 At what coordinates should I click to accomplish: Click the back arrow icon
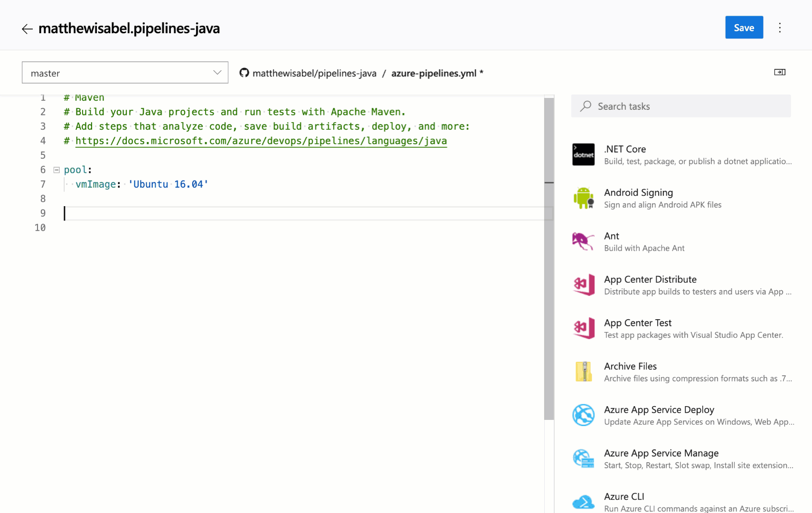coord(27,29)
